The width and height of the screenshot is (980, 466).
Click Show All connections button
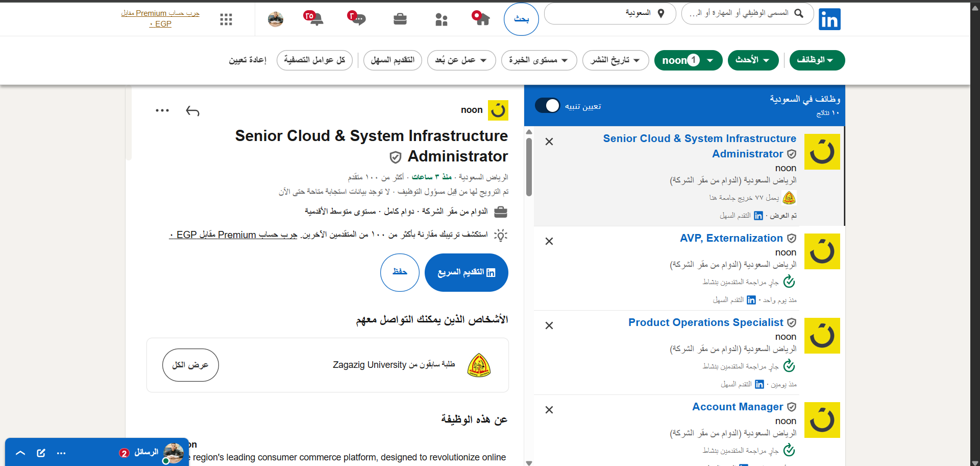(190, 365)
